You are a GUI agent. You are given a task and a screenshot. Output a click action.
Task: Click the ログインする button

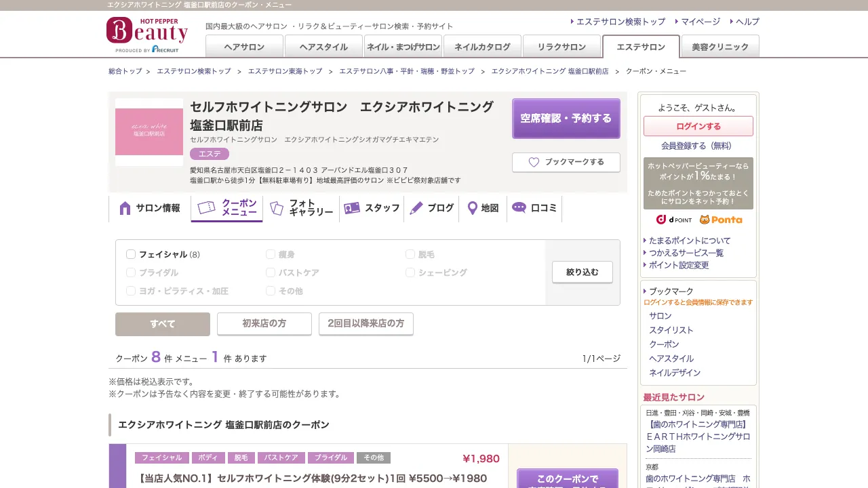click(698, 126)
